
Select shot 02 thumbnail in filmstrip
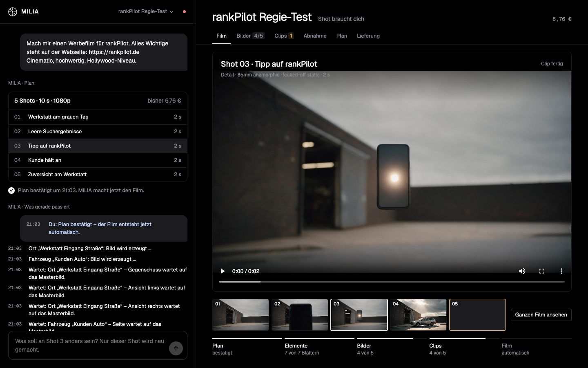[300, 315]
